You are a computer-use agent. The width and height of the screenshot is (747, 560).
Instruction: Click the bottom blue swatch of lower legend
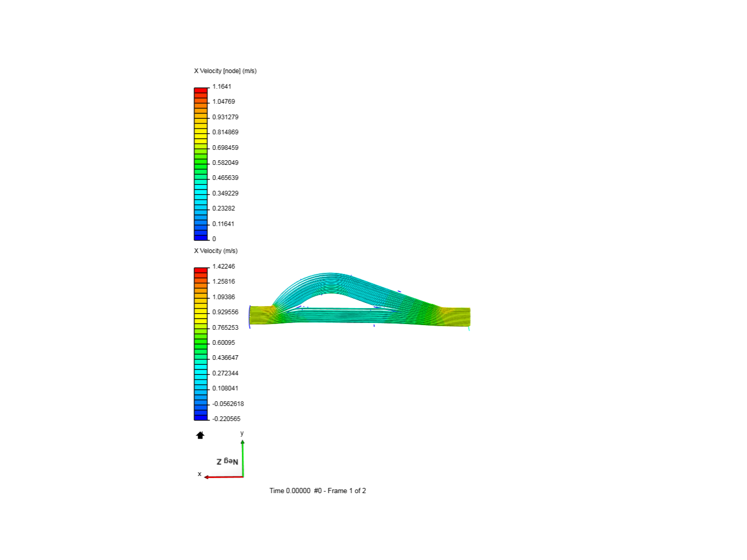click(x=201, y=418)
